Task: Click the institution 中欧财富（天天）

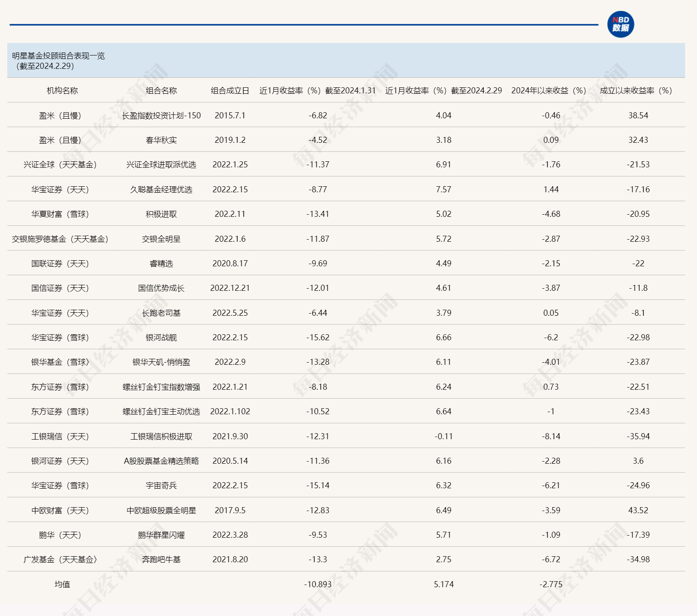Action: [x=60, y=511]
